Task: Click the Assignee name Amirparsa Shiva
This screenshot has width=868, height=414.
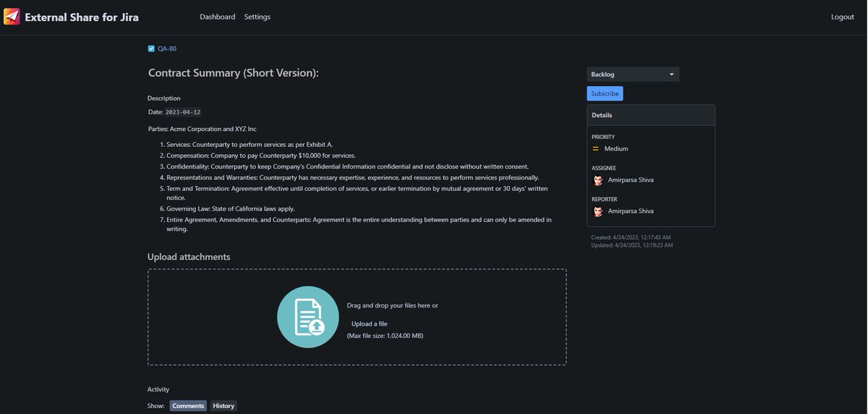Action: point(631,180)
